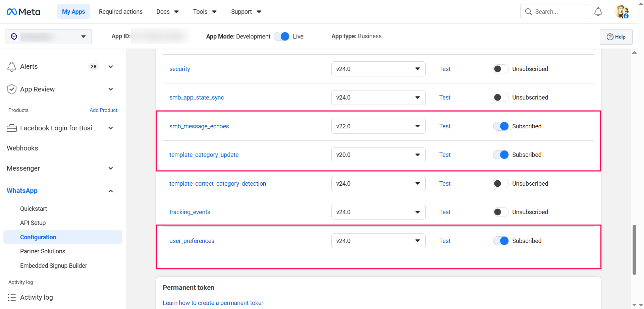Open notifications via the bell icon

pyautogui.click(x=598, y=11)
